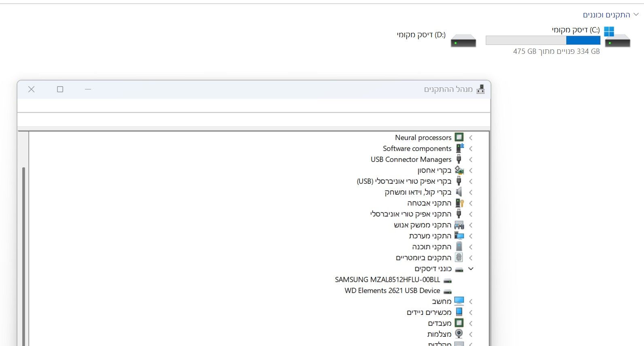644x346 pixels.
Task: Select the USB Connector Managers plug icon
Action: click(x=459, y=159)
